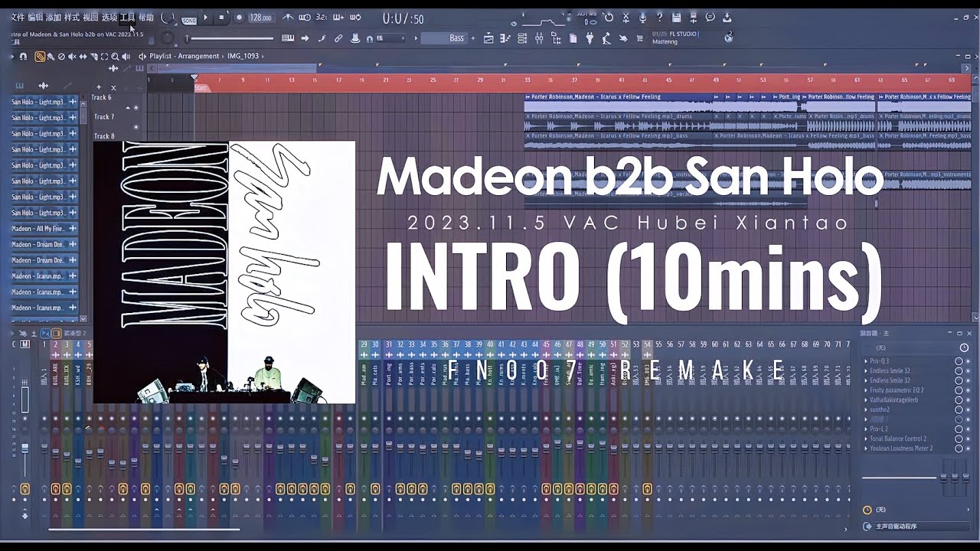
Task: Expand Pro-L 2 effect slot arrow
Action: pos(866,429)
